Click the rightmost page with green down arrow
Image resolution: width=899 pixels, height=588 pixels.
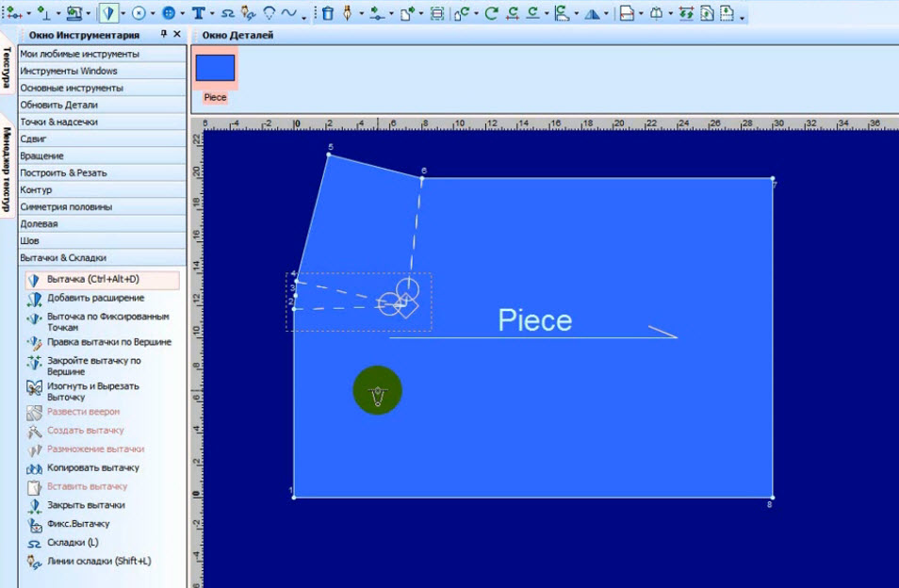[727, 12]
